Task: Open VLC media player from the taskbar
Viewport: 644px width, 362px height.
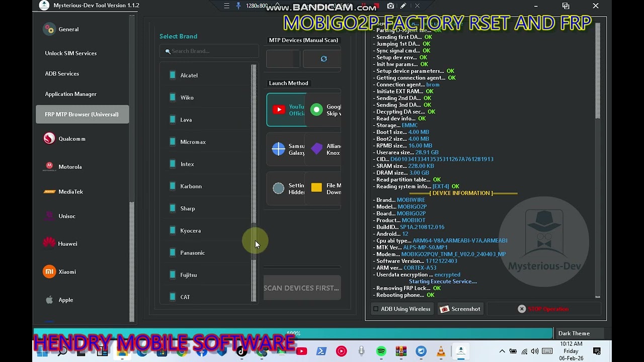Action: coord(441,351)
